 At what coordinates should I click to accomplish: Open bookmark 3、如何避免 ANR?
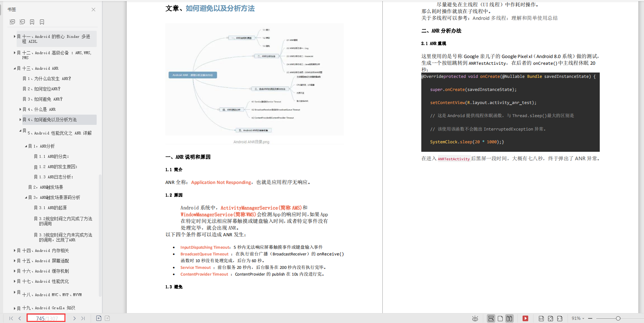[45, 99]
